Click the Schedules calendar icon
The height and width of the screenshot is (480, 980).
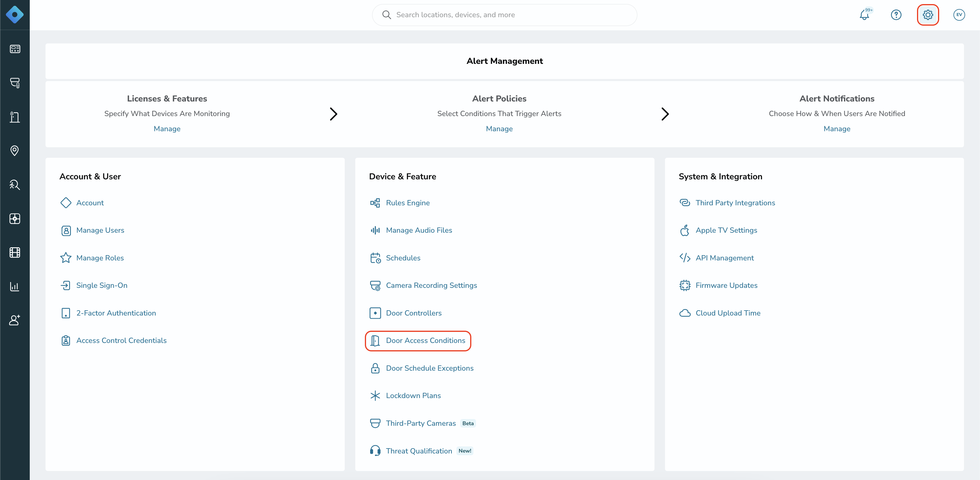point(375,258)
